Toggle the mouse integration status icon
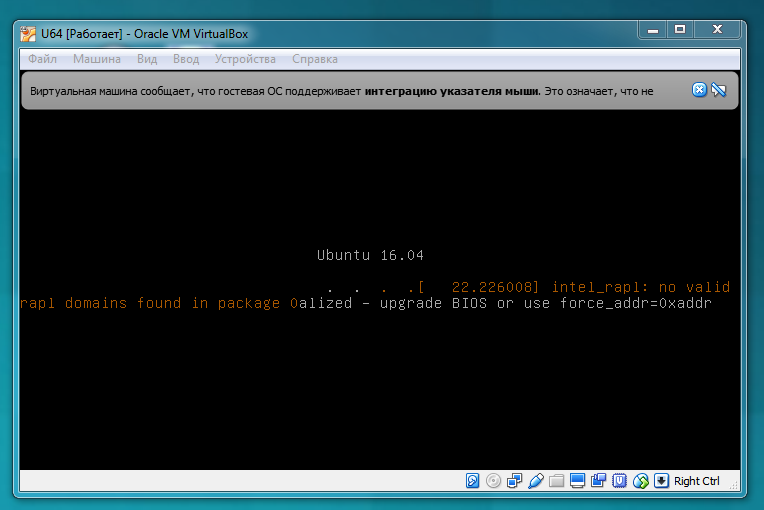Screen dimensions: 764x510 [640, 481]
